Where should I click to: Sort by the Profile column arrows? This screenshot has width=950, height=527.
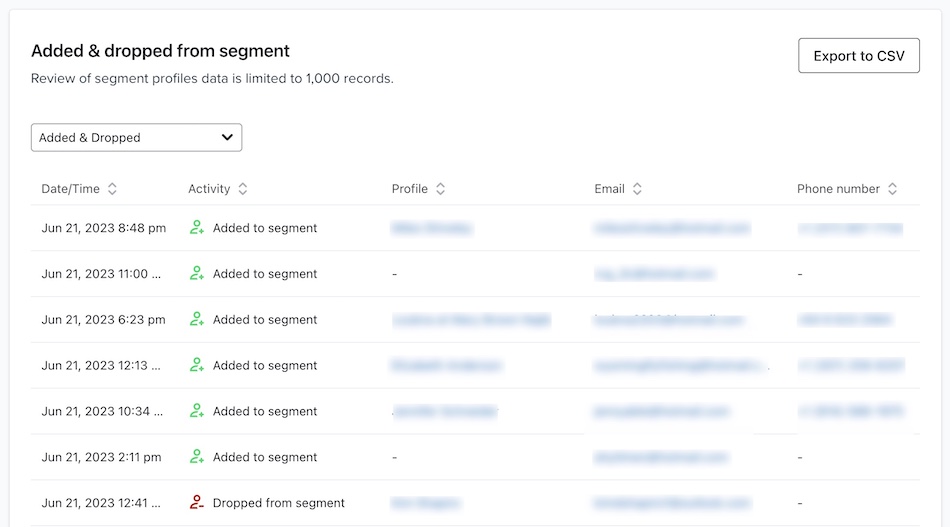440,189
